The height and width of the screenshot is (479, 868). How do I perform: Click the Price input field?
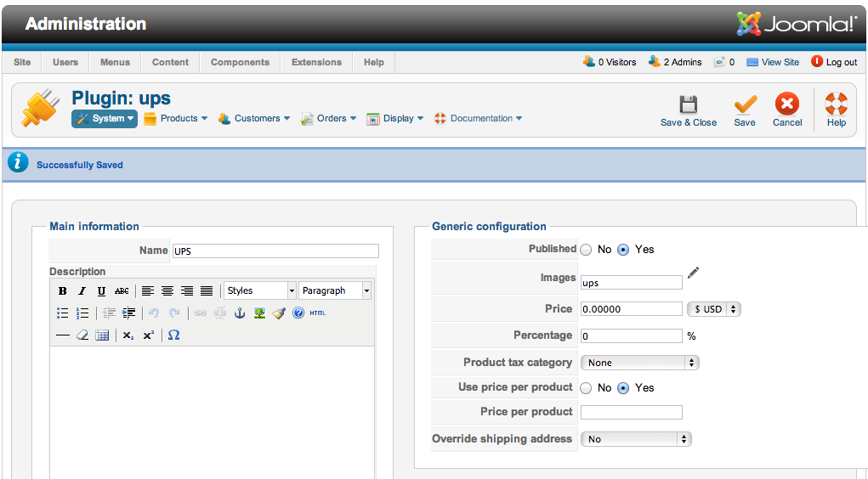click(632, 309)
